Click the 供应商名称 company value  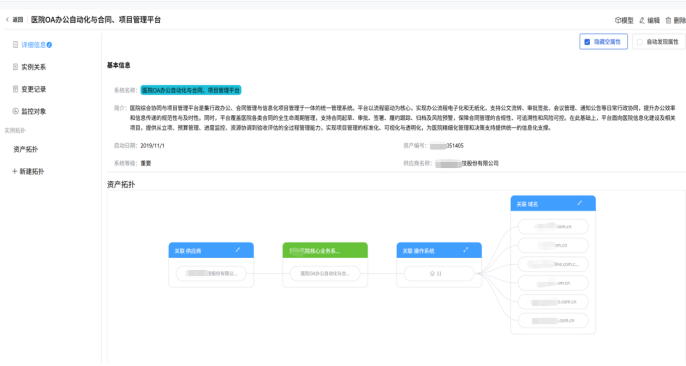(467, 163)
